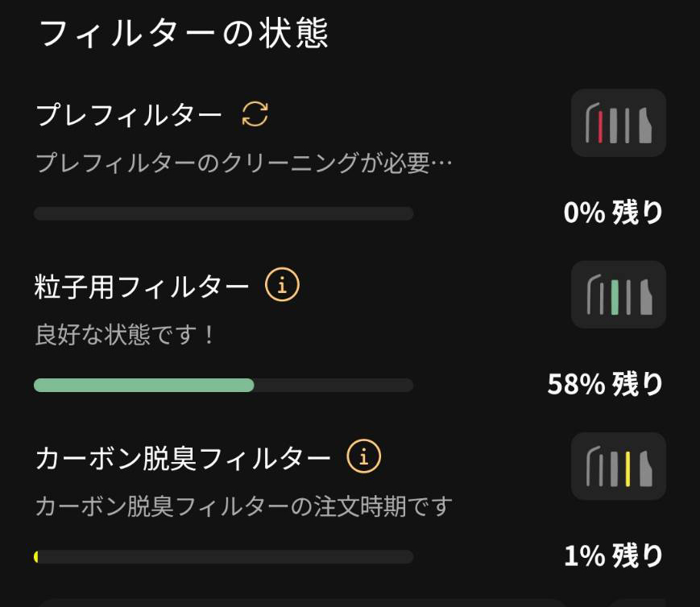
Task: Tap the 1% 残り remaining label
Action: (613, 556)
